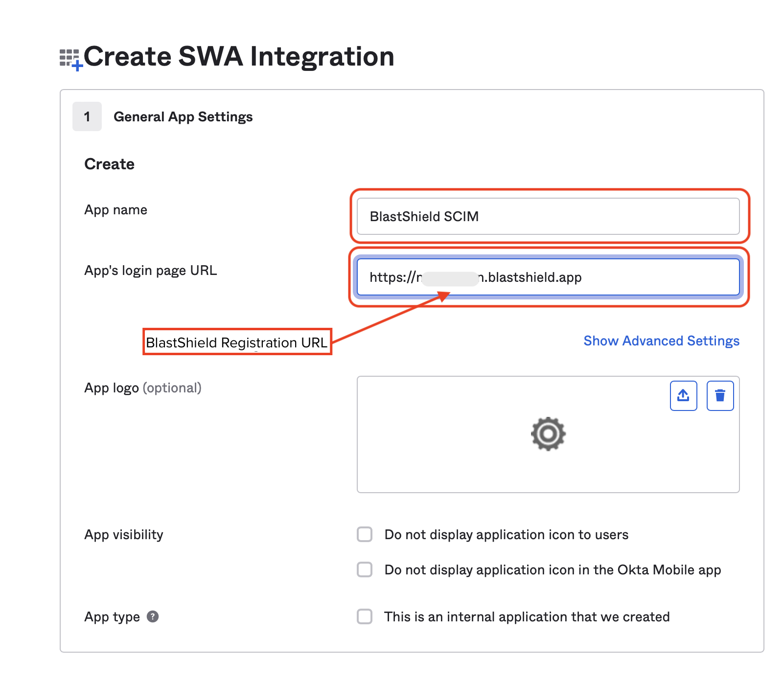Expand advanced settings via the blue link
This screenshot has width=784, height=683.
tap(661, 341)
